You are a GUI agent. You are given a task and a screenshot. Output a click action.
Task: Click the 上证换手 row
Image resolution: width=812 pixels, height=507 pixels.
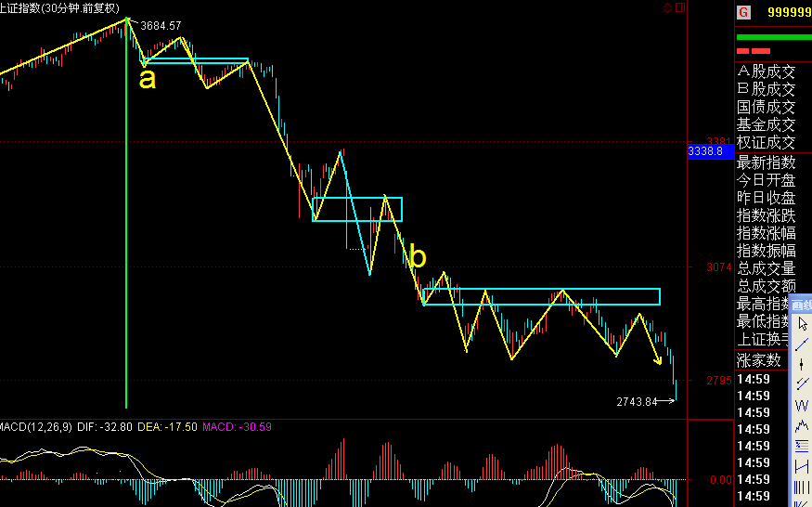click(764, 339)
